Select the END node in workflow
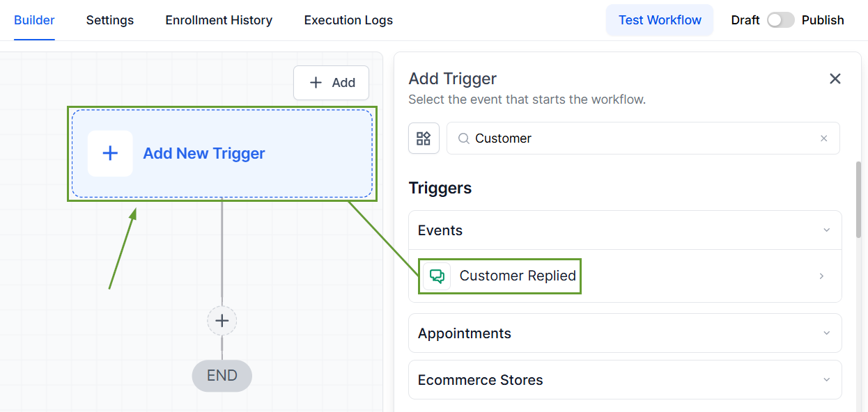 click(x=222, y=376)
